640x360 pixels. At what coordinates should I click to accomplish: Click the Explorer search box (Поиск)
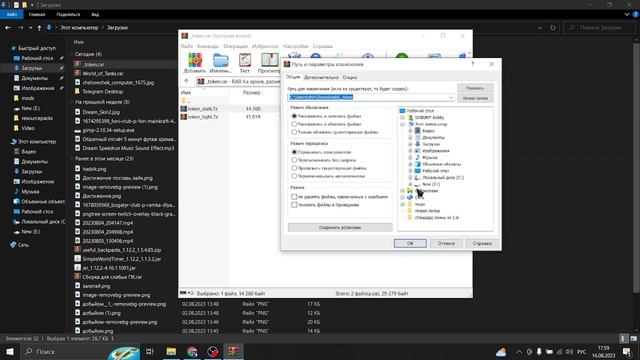tap(600, 28)
